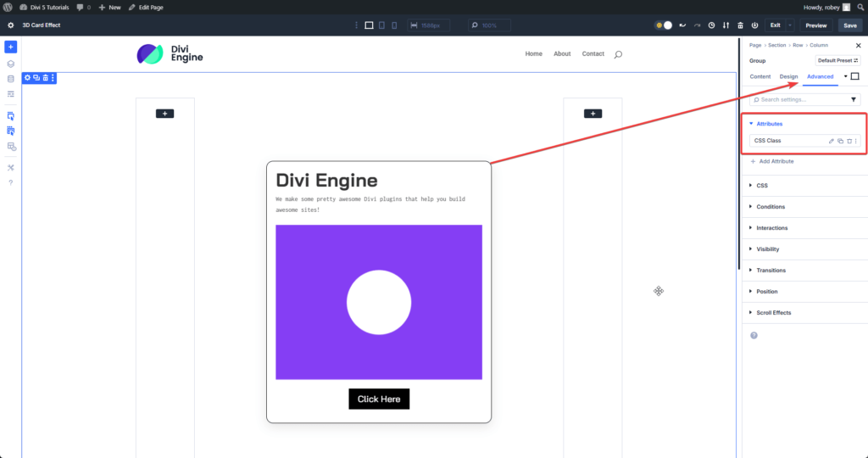Open the Default Preset selector
Image resolution: width=868 pixels, height=458 pixels.
(838, 60)
